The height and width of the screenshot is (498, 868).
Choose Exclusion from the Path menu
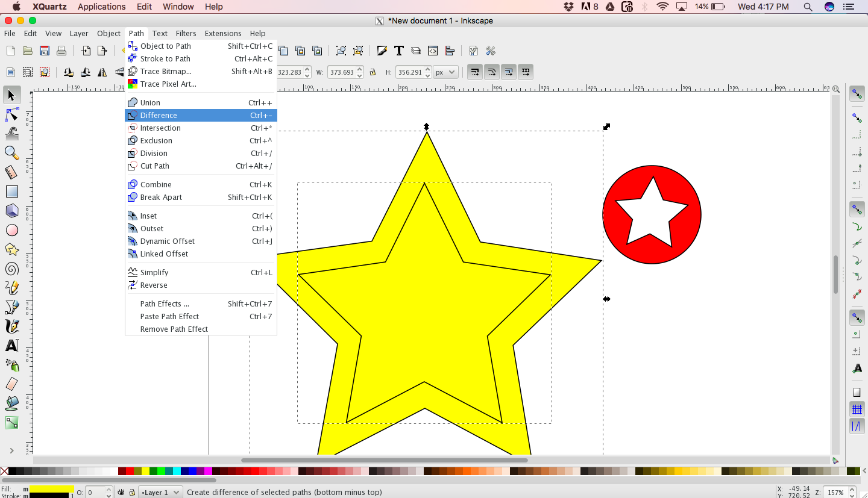201,140
